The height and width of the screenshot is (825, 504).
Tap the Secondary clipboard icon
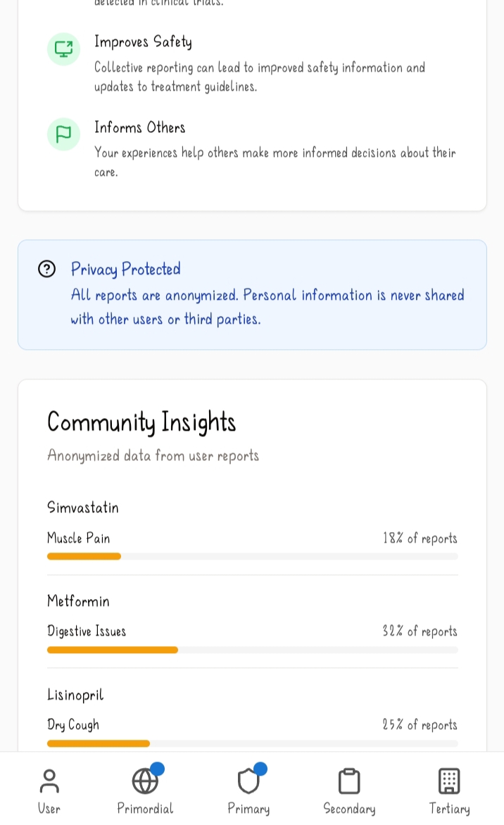click(x=349, y=781)
